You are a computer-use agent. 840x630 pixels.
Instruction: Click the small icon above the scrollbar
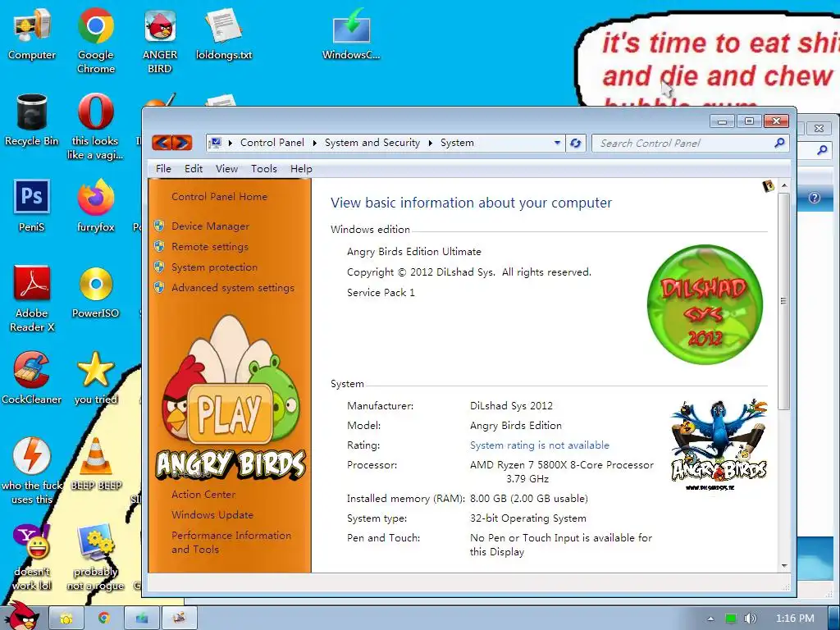click(x=768, y=186)
